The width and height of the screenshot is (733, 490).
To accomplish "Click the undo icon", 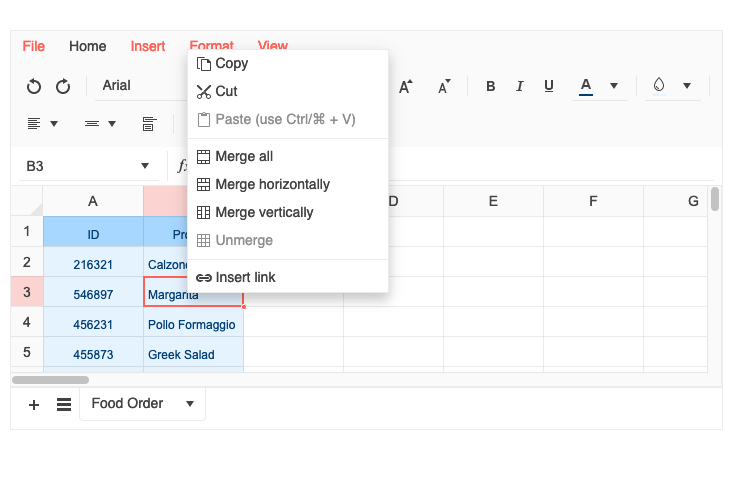I will pyautogui.click(x=34, y=86).
